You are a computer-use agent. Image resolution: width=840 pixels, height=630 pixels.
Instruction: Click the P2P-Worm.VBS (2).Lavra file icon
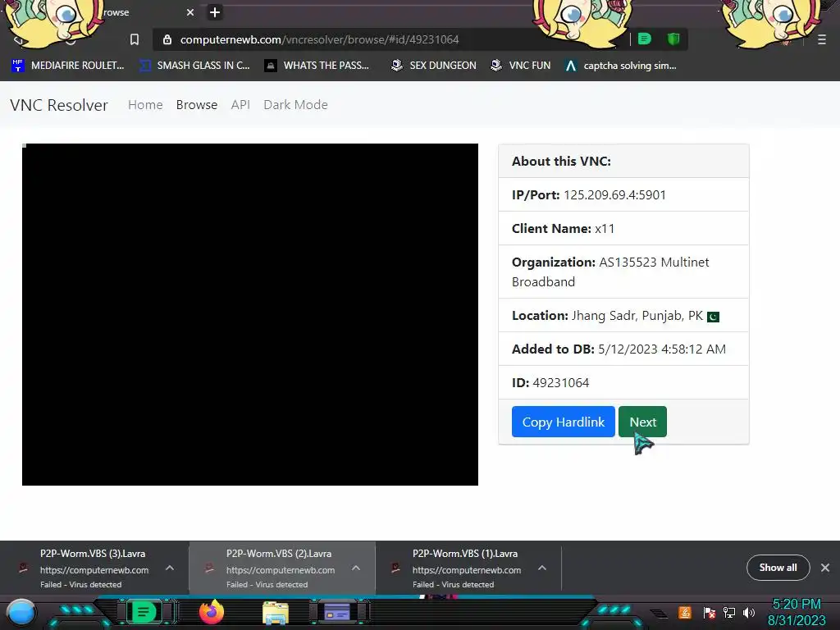(x=209, y=568)
